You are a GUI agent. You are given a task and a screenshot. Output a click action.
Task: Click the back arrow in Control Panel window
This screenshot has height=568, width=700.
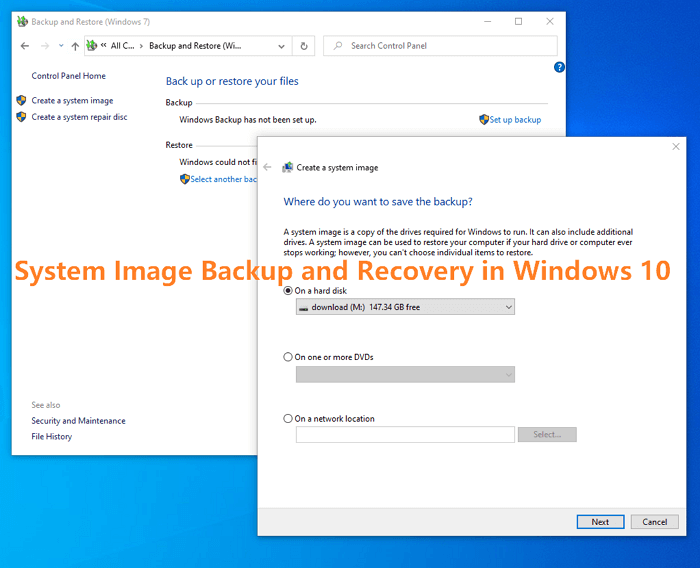pyautogui.click(x=24, y=46)
